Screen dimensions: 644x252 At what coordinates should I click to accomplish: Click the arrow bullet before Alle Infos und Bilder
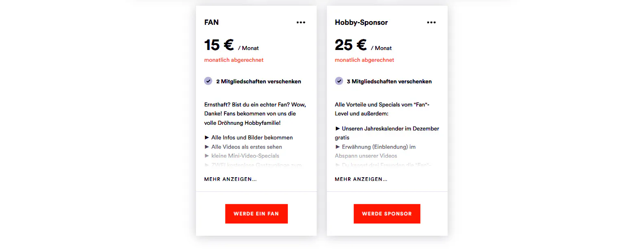(207, 137)
